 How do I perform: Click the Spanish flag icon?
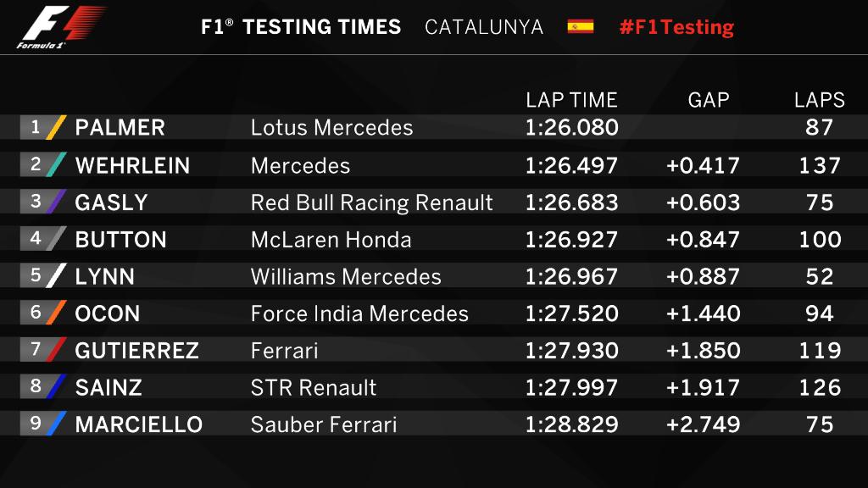coord(581,26)
